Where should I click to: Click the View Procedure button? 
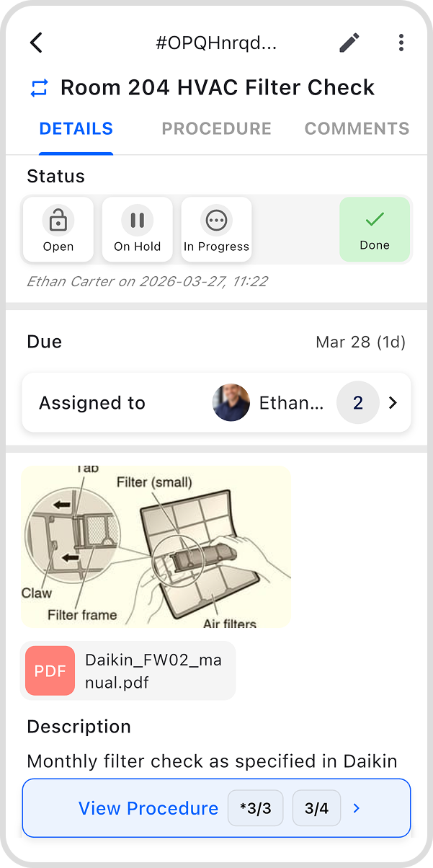click(148, 808)
